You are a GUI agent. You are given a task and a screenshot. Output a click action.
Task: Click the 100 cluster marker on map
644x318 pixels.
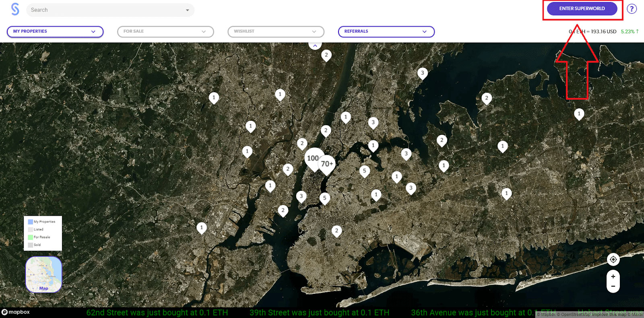click(x=313, y=158)
